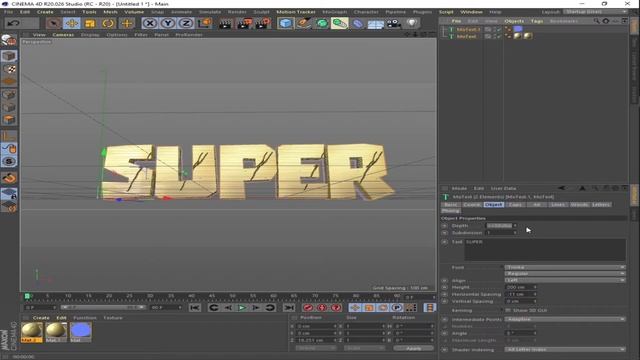Viewport: 640px width, 360px height.
Task: Toggle Autokeying red button
Action: tap(322, 307)
